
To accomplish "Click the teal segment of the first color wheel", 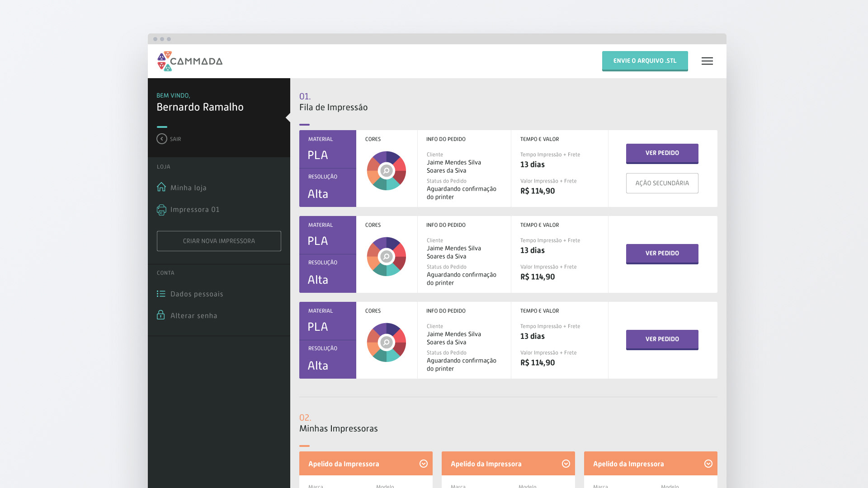I will [392, 184].
